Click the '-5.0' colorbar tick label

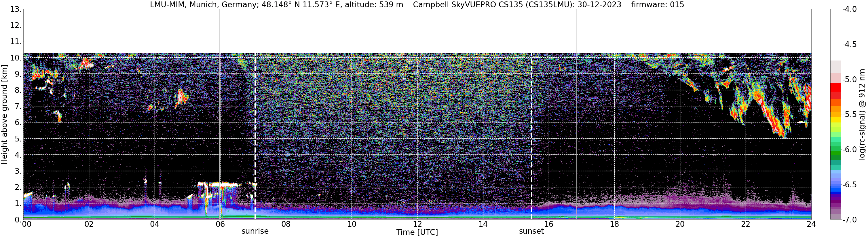click(x=849, y=79)
